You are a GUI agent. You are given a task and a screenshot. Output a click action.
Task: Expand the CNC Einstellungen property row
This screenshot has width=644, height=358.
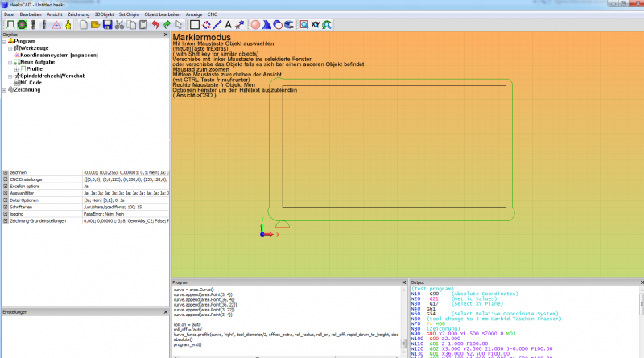[6, 179]
